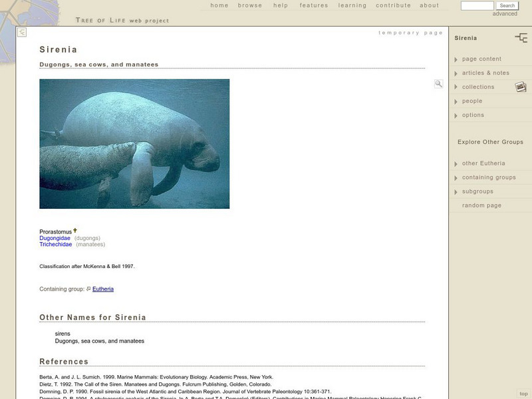This screenshot has width=532, height=399.
Task: Click the Tree of Life web project logo
Action: point(122,21)
